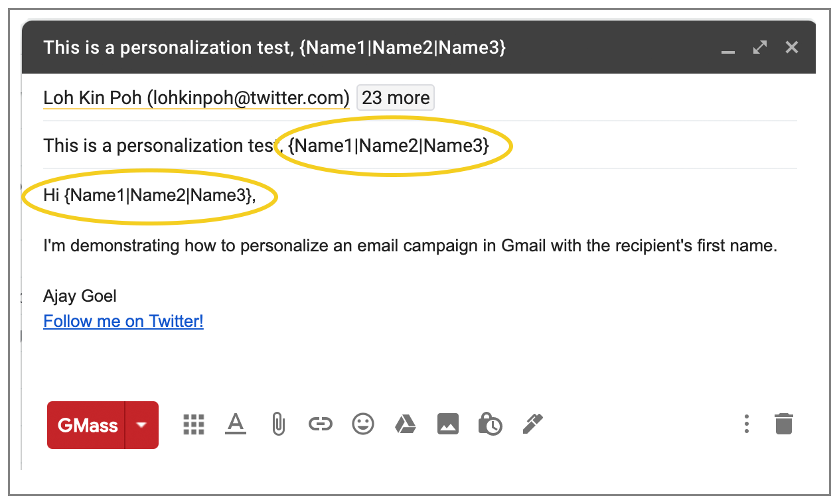Pop out the compose window to full screen

coord(759,47)
